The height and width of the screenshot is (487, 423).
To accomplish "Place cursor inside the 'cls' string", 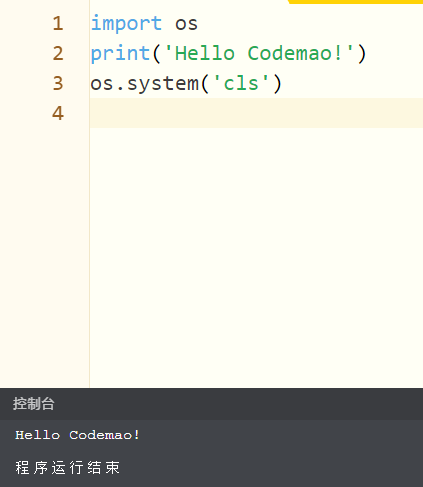I will coord(241,83).
